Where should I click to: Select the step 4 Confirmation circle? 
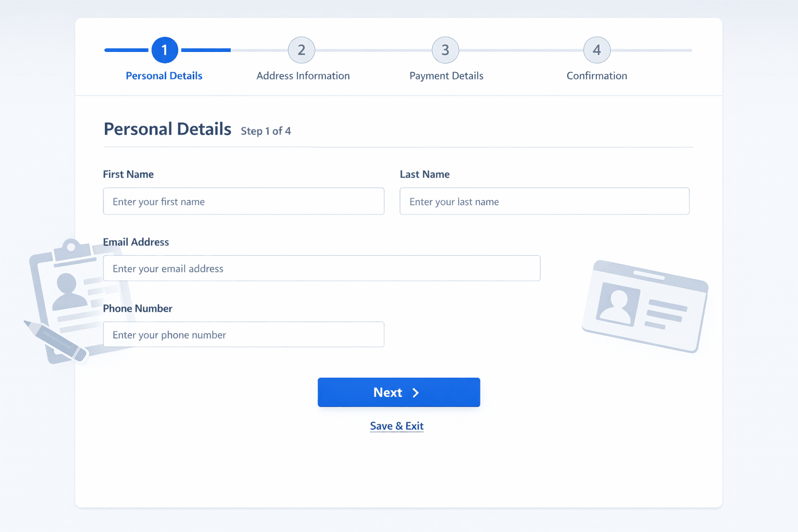tap(596, 50)
